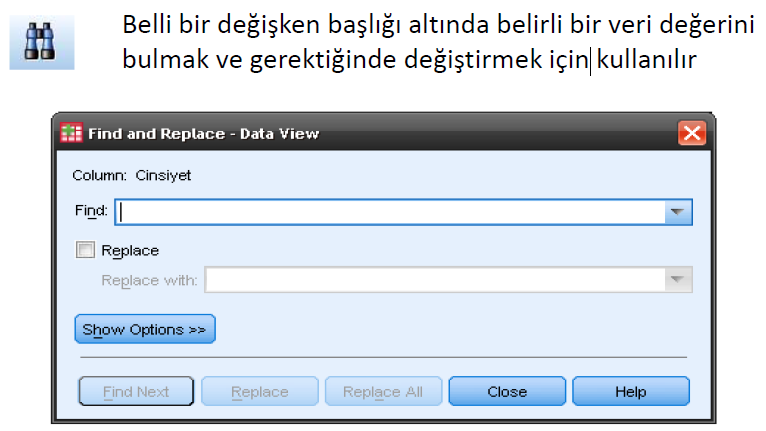The image size is (766, 431).
Task: Click the Replace checkbox label text
Action: tap(130, 251)
